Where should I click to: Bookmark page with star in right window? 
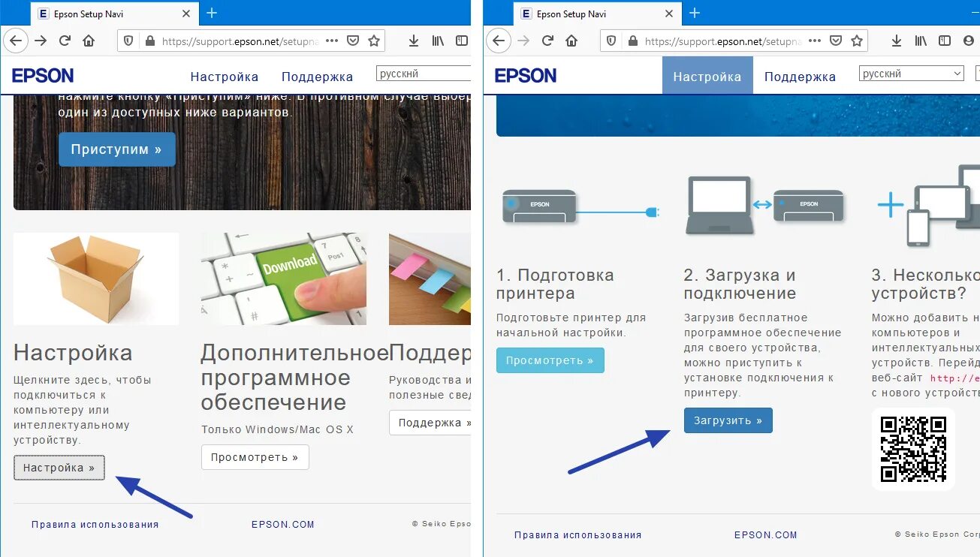[856, 41]
